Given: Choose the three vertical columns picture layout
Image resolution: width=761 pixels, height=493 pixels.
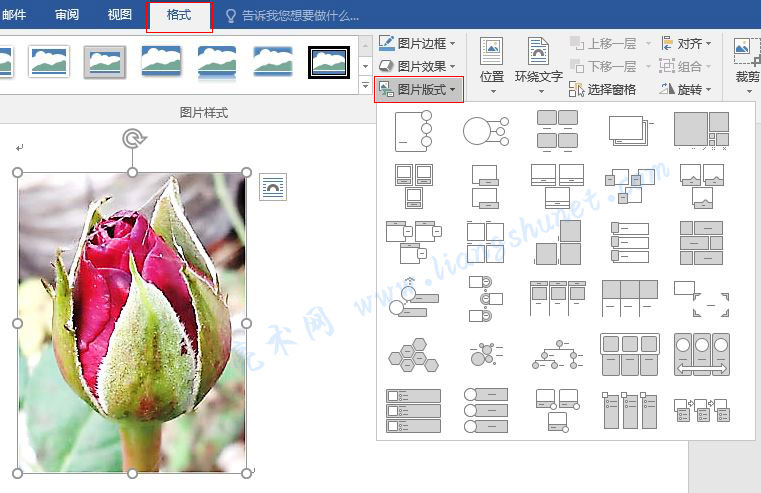Looking at the screenshot, I should tap(629, 411).
